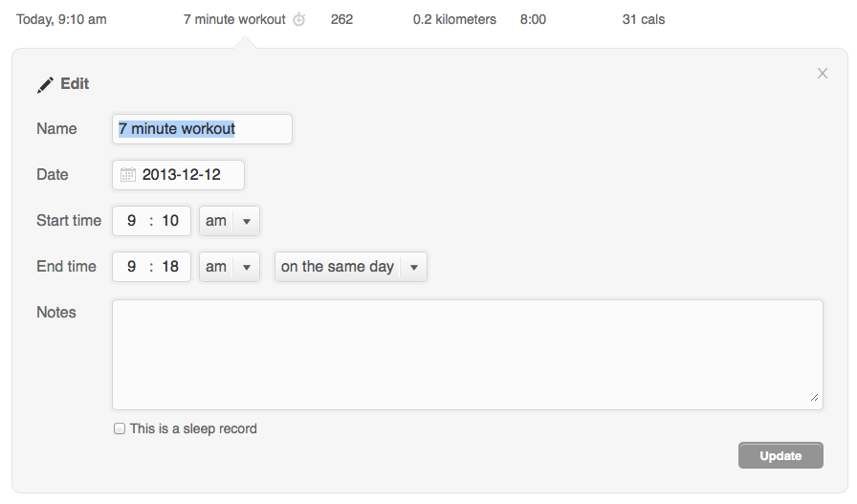
Task: Expand the 'on the same day' dropdown
Action: [x=350, y=267]
